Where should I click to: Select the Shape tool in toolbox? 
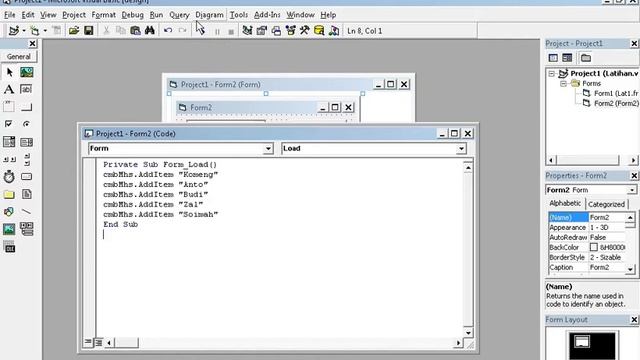click(9, 212)
